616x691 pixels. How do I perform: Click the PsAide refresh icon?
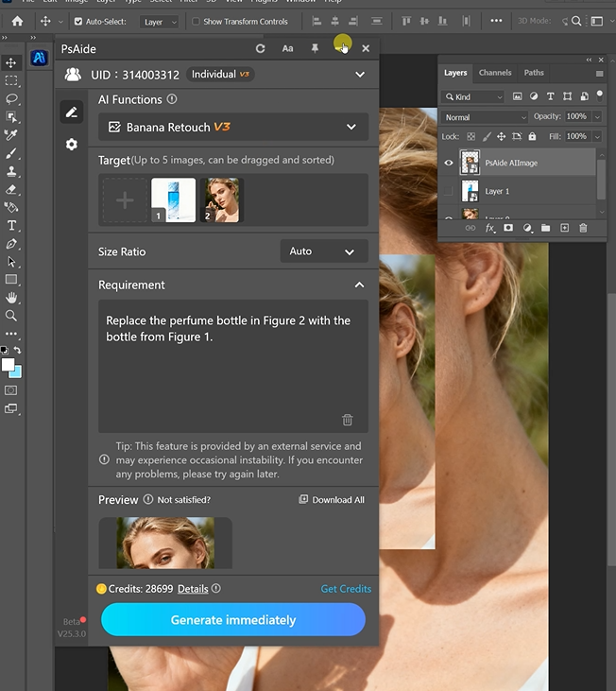(260, 48)
